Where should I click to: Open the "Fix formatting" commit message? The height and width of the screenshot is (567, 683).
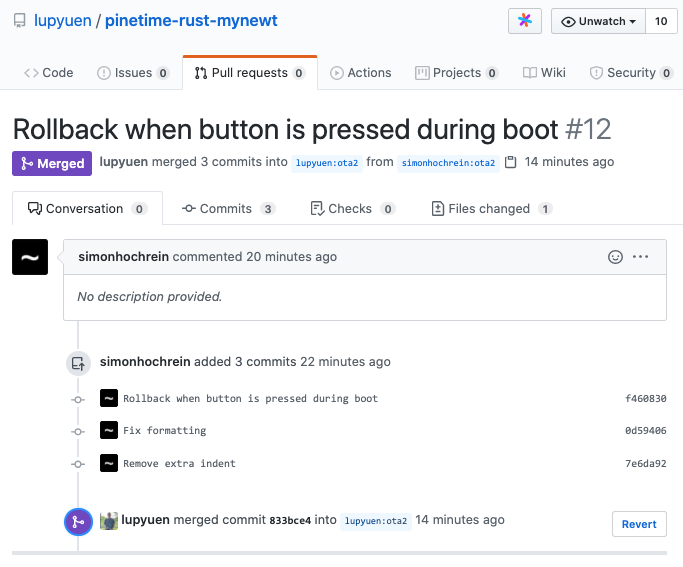tap(164, 431)
